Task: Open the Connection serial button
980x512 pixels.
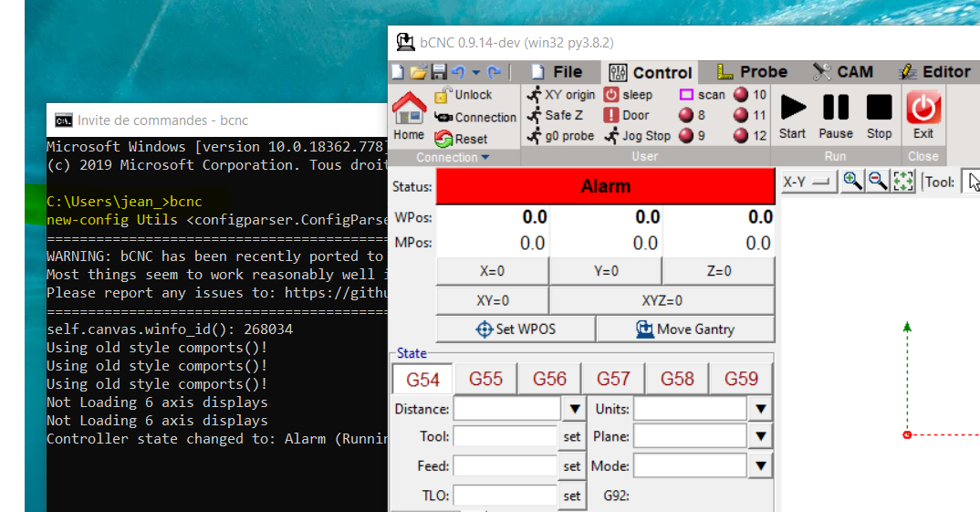Action: click(x=475, y=117)
